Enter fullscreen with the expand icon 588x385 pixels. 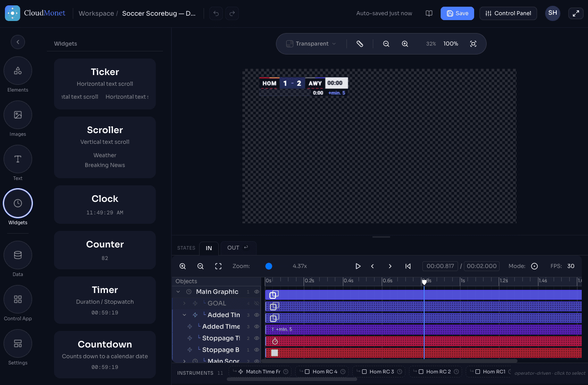[576, 13]
